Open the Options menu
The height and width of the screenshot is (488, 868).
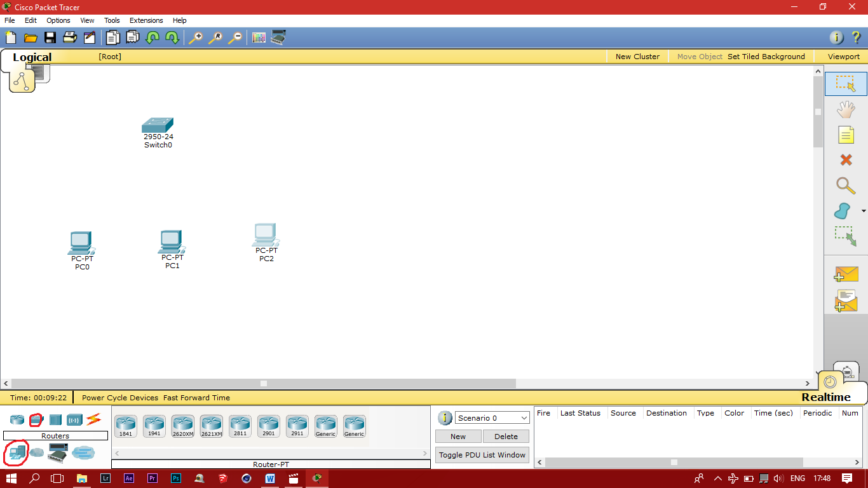(x=58, y=20)
